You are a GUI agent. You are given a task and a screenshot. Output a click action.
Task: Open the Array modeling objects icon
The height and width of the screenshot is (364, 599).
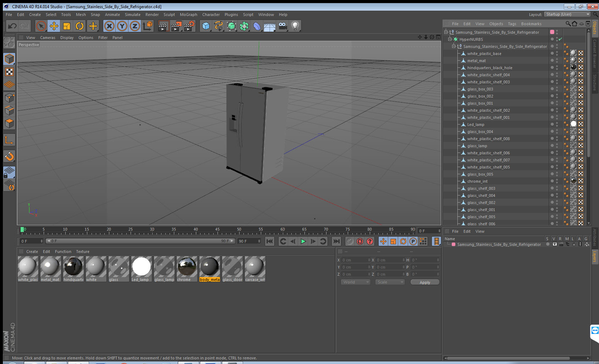click(244, 26)
